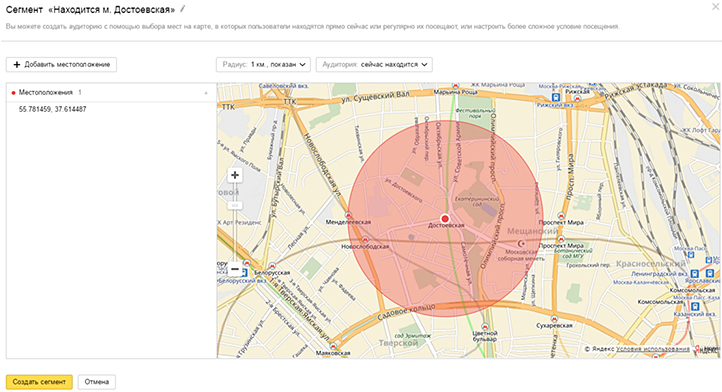This screenshot has height=392, width=722.
Task: Click Добавить местоположение button
Action: point(61,64)
